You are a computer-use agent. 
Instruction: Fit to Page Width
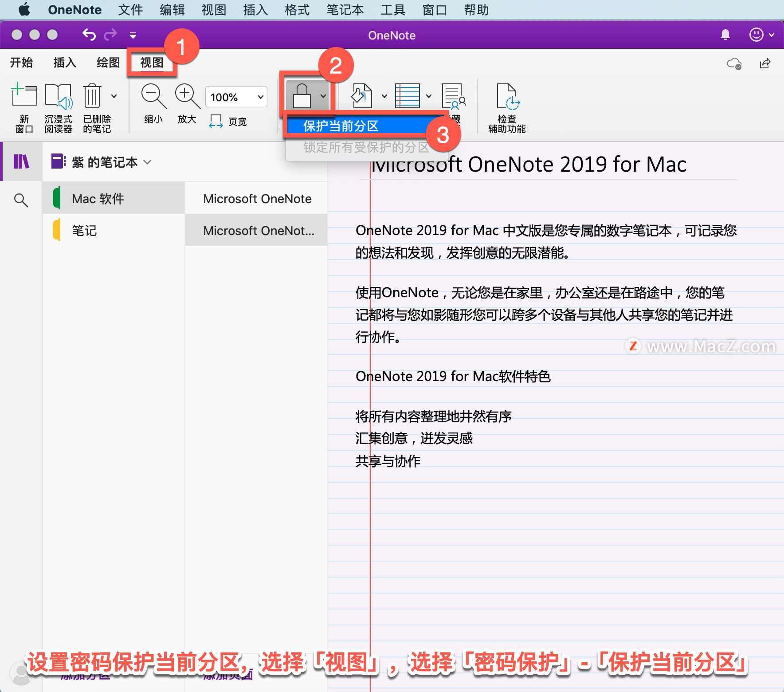click(x=228, y=121)
